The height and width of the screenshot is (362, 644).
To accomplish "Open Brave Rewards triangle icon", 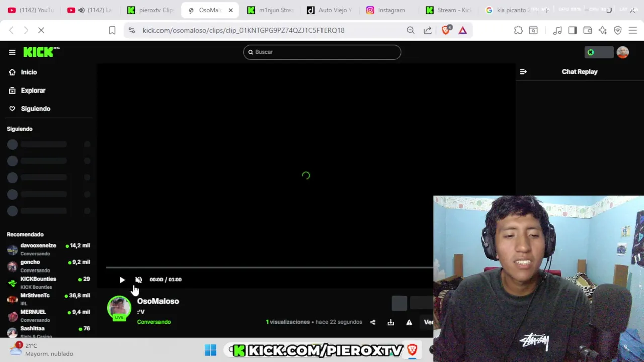I will [x=463, y=30].
